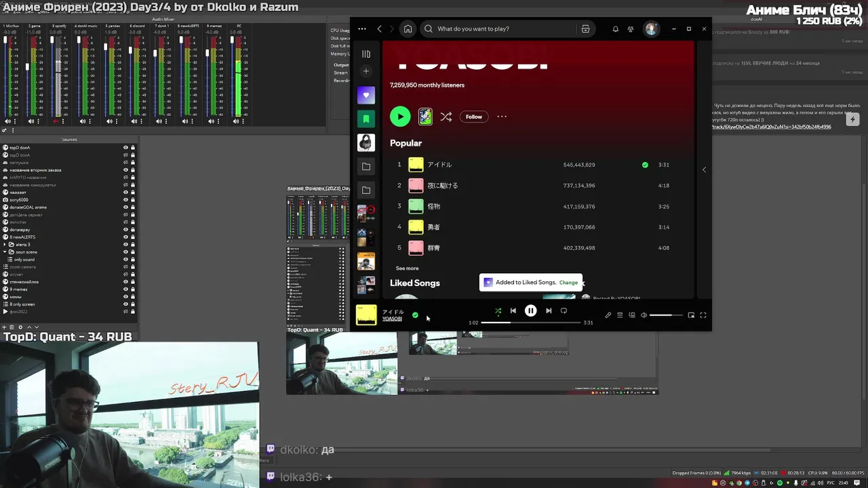Add a source with plus button in OBS
The width and height of the screenshot is (868, 488).
click(x=4, y=327)
